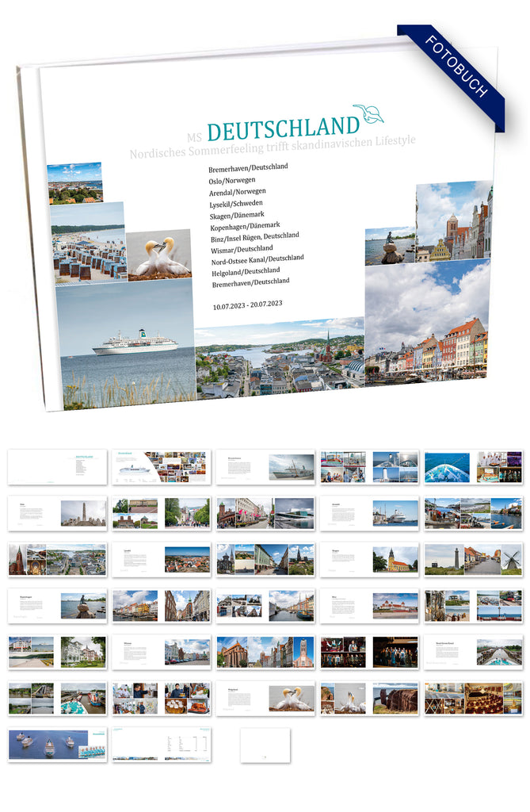Click the seagull logo beside DEUTSCHLAND title
Screen dimensions: 530x812
369,113
